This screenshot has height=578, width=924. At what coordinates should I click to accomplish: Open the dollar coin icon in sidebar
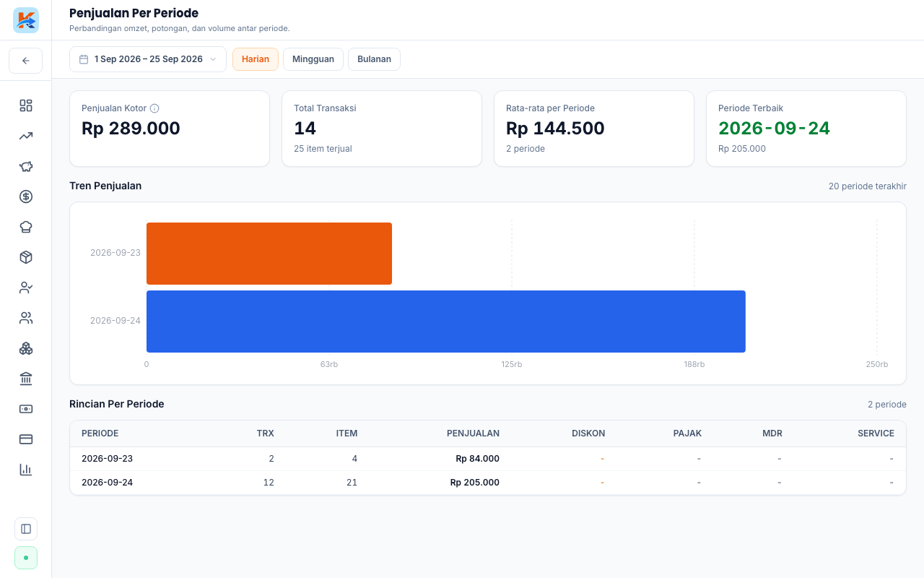click(x=26, y=197)
